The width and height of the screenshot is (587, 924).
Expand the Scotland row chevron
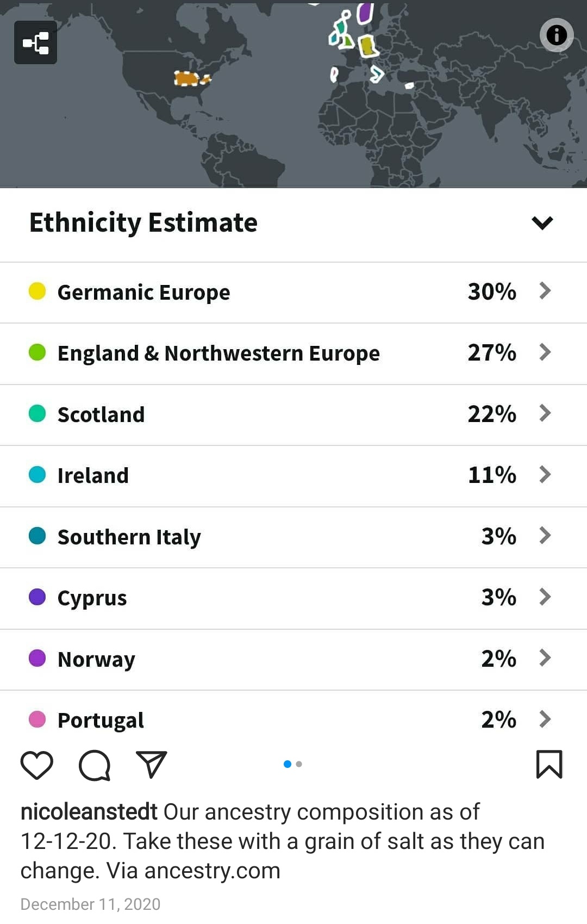545,413
